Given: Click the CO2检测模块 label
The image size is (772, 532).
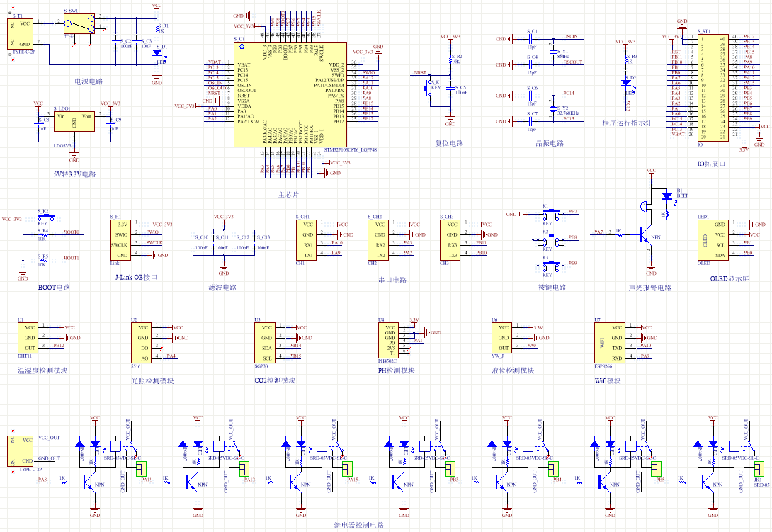Looking at the screenshot, I should click(x=275, y=380).
